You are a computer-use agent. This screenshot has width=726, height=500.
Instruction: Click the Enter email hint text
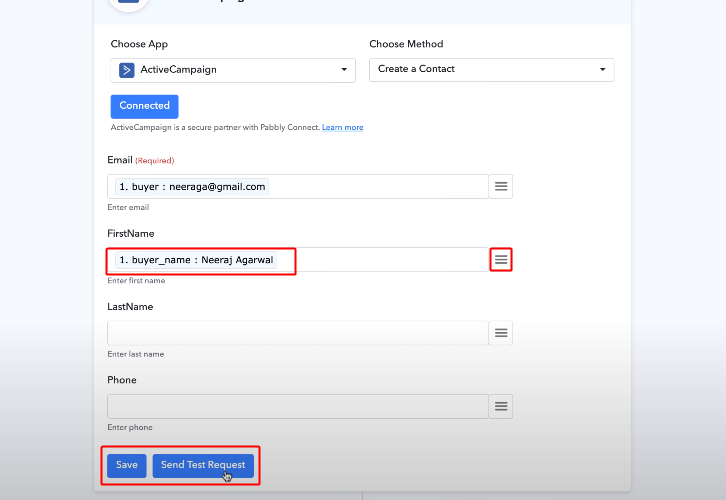128,207
